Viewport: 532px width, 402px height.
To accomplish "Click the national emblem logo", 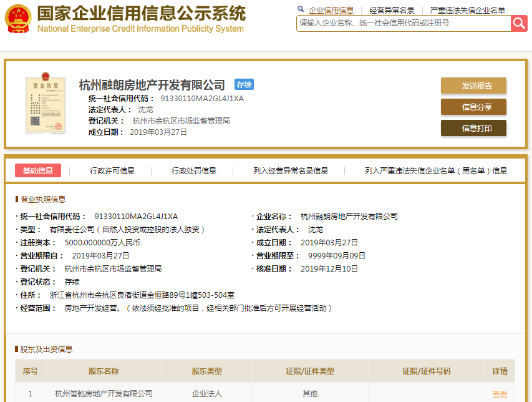I will [18, 19].
